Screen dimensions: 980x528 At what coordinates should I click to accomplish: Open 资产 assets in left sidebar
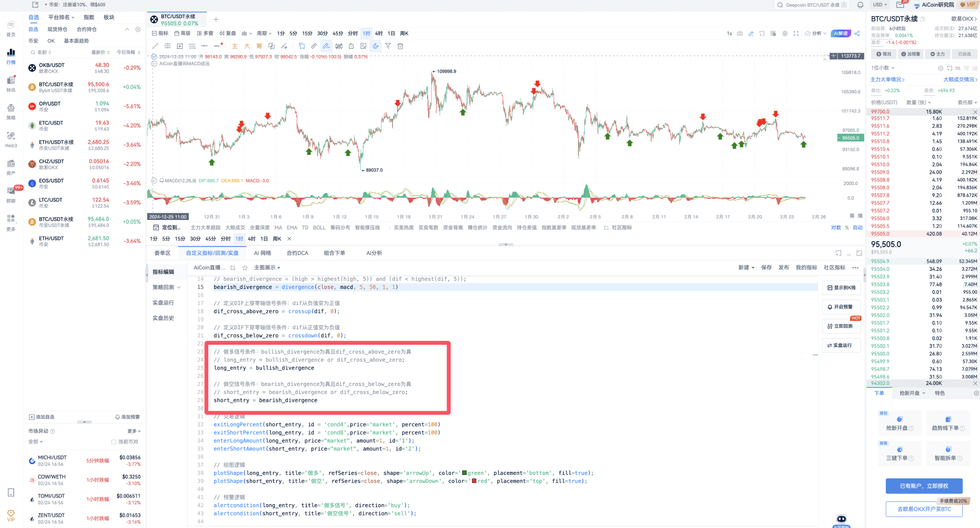pyautogui.click(x=11, y=167)
